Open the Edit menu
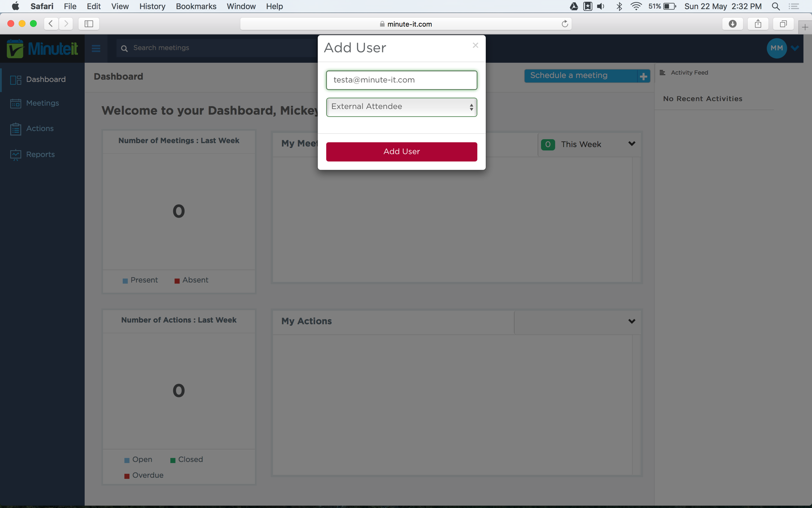 coord(94,6)
